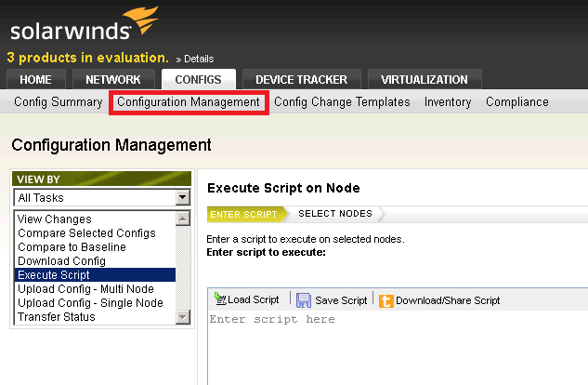Switch to the NETWORK tab
The width and height of the screenshot is (588, 385).
(x=113, y=80)
